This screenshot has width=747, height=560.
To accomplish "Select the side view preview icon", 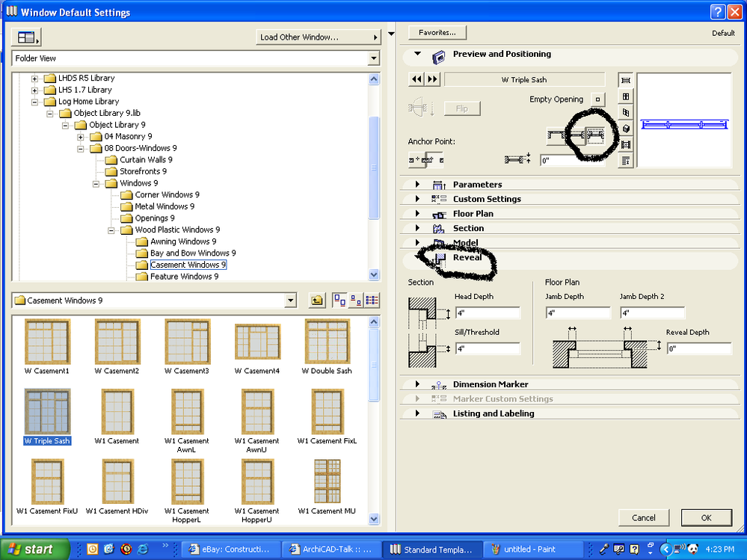I will coord(626,112).
